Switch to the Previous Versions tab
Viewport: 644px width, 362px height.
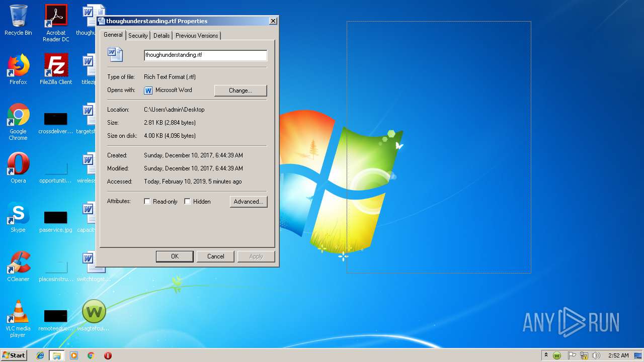pyautogui.click(x=197, y=36)
